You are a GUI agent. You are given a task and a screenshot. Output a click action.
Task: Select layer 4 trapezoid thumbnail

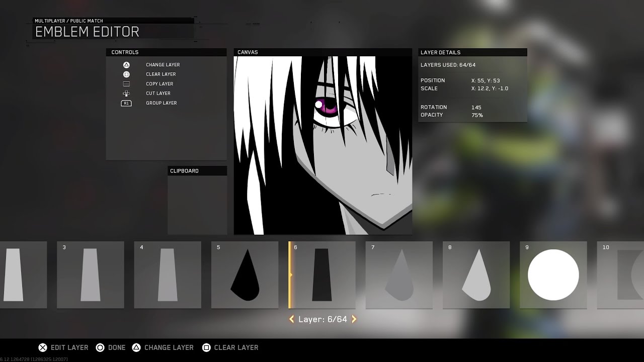pyautogui.click(x=168, y=275)
